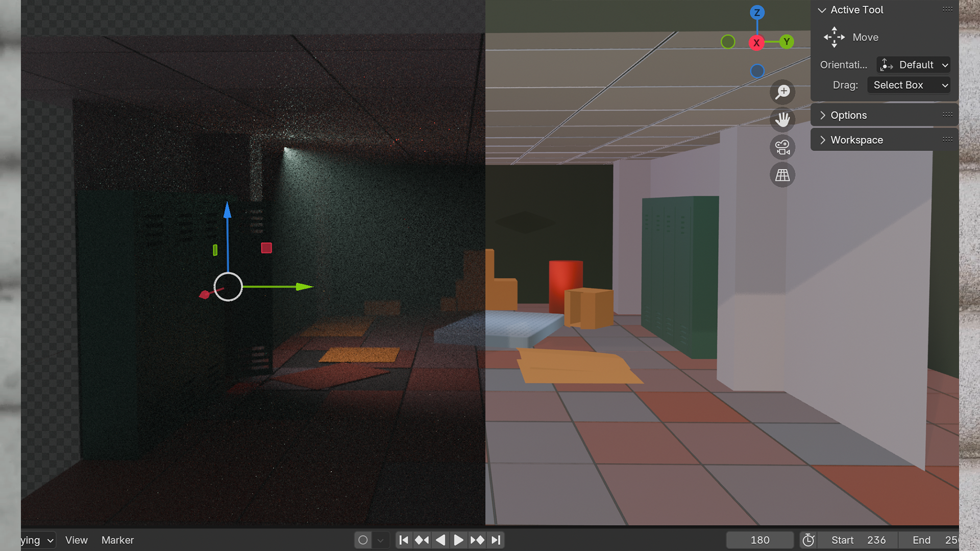The image size is (980, 551).
Task: Open the Orientation Default dropdown
Action: coord(913,65)
